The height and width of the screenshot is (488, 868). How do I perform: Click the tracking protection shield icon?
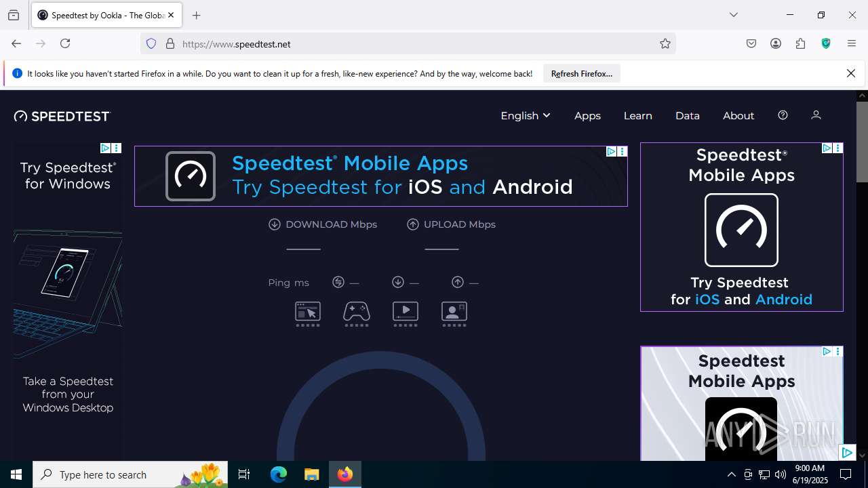(x=151, y=43)
